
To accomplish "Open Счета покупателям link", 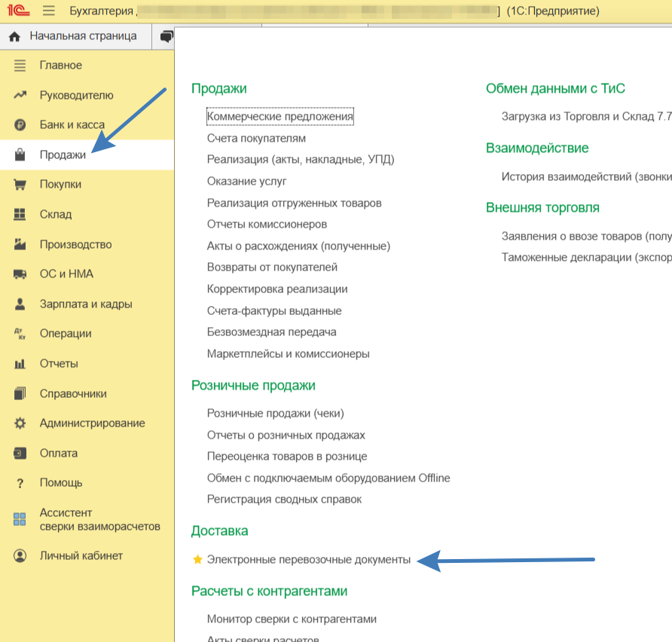I will click(256, 139).
